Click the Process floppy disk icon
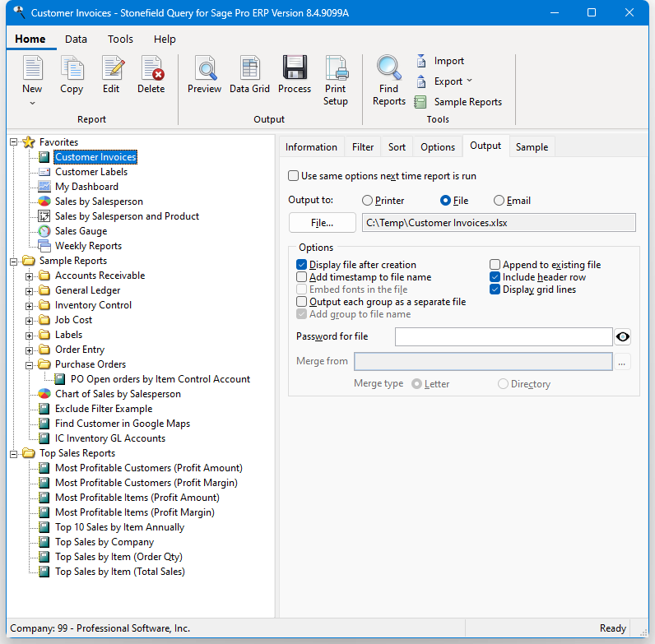Screen dimensions: 655x644 [x=295, y=67]
